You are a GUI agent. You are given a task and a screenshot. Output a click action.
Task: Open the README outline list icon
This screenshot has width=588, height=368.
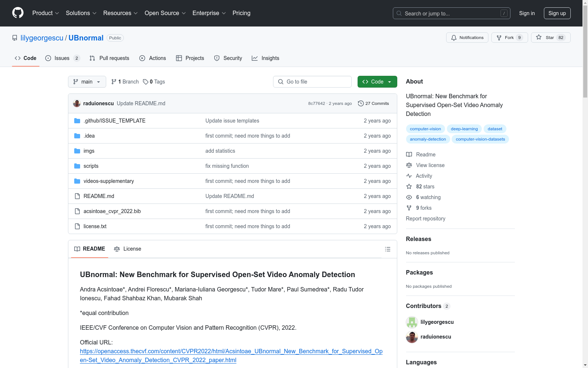(388, 249)
